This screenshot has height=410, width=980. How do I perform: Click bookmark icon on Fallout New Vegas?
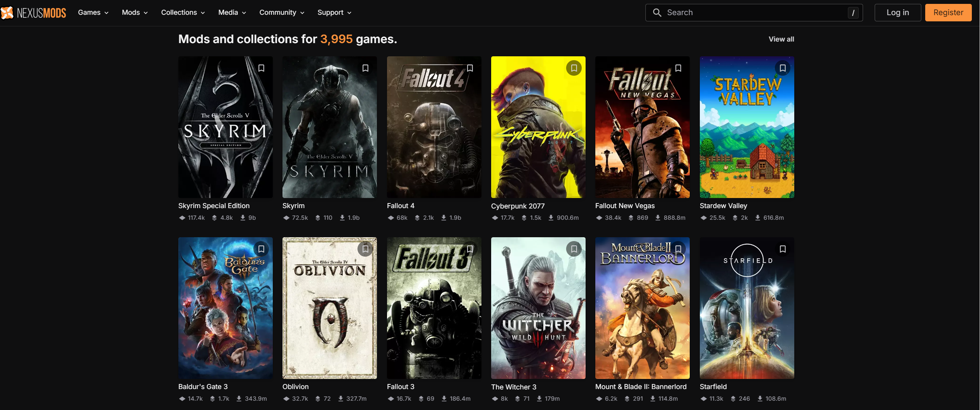[x=678, y=68]
